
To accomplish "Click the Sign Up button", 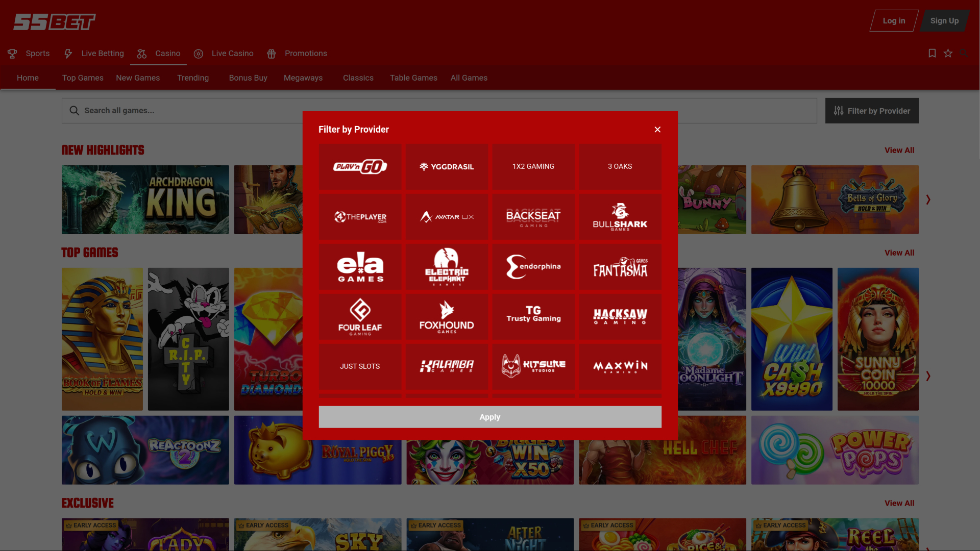I will (944, 21).
